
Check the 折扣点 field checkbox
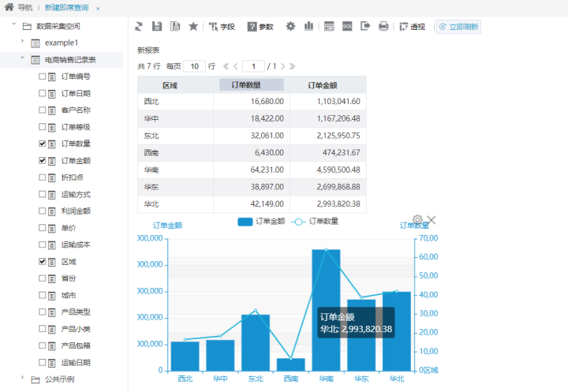click(43, 177)
